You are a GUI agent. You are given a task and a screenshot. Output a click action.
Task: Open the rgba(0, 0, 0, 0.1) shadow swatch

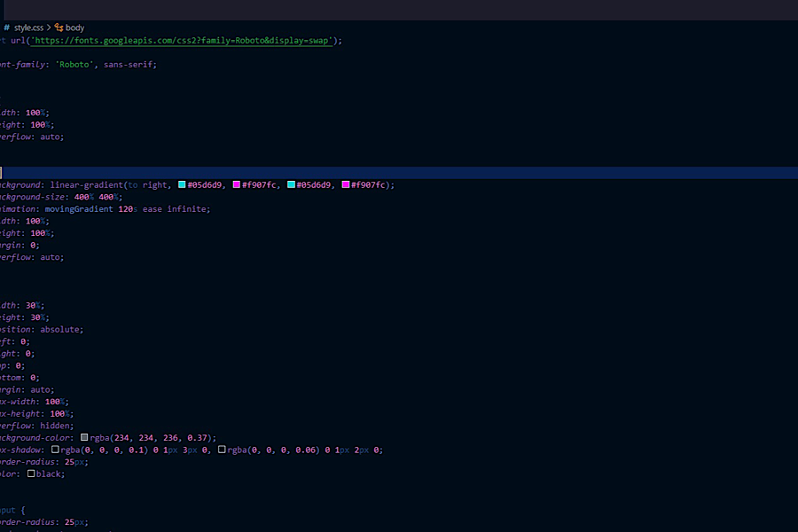pyautogui.click(x=55, y=450)
